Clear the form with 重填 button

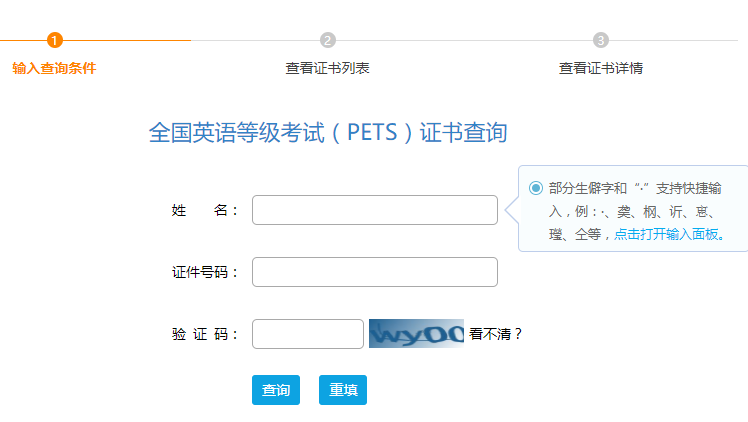coord(343,390)
